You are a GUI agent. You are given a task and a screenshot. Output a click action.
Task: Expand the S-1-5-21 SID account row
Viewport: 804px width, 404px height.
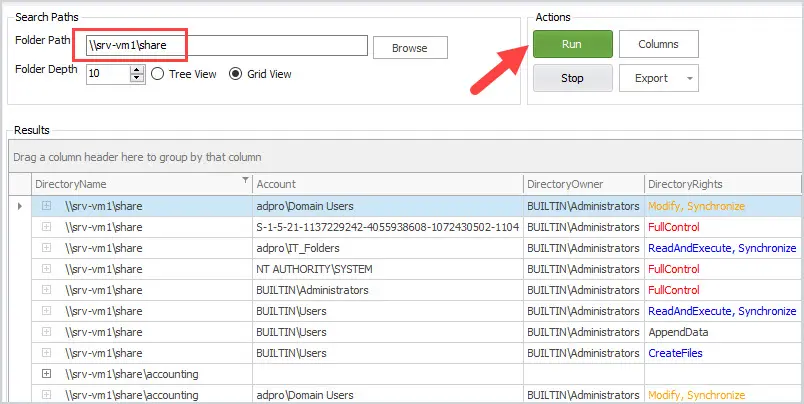pyautogui.click(x=47, y=227)
